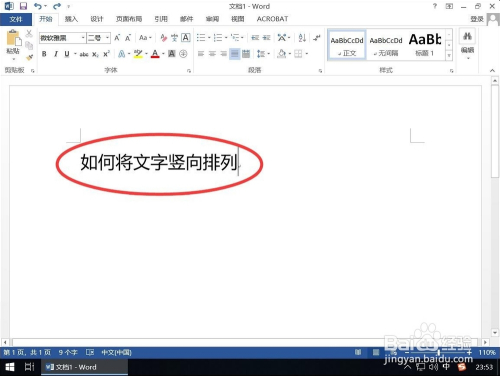This screenshot has height=376, width=500.
Task: Open the Editing find group
Action: coord(467,44)
